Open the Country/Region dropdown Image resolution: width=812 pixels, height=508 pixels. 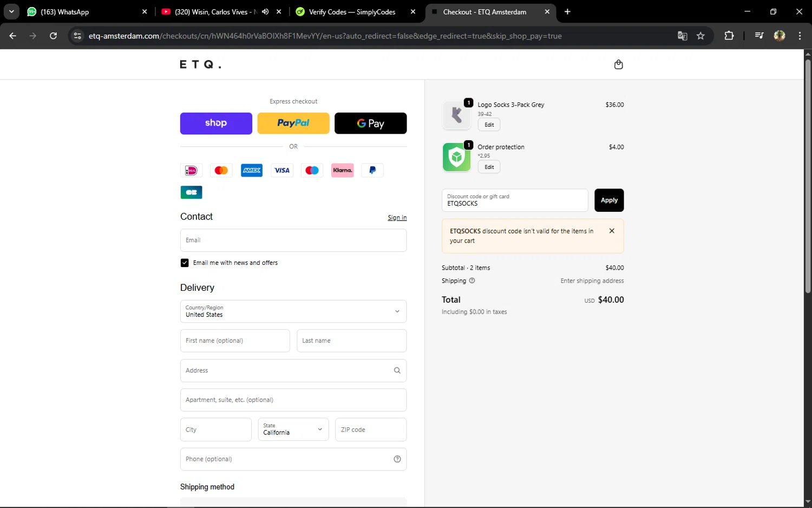(293, 311)
